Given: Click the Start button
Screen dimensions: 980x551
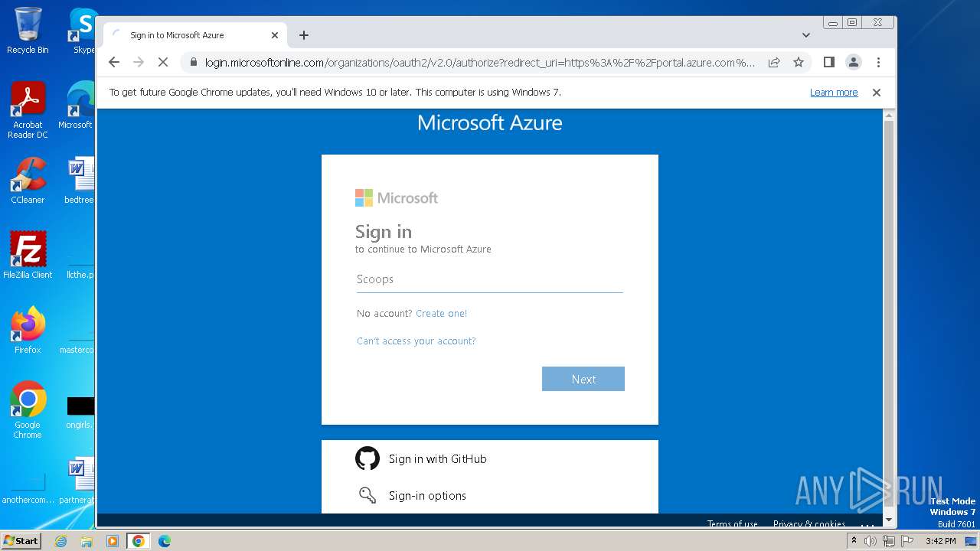Looking at the screenshot, I should [21, 541].
